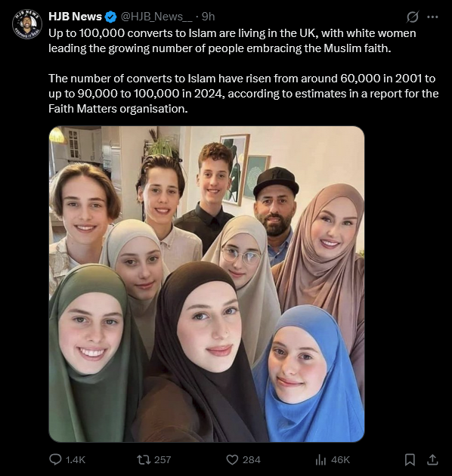Click the 46K views count
The height and width of the screenshot is (476, 452).
click(341, 459)
